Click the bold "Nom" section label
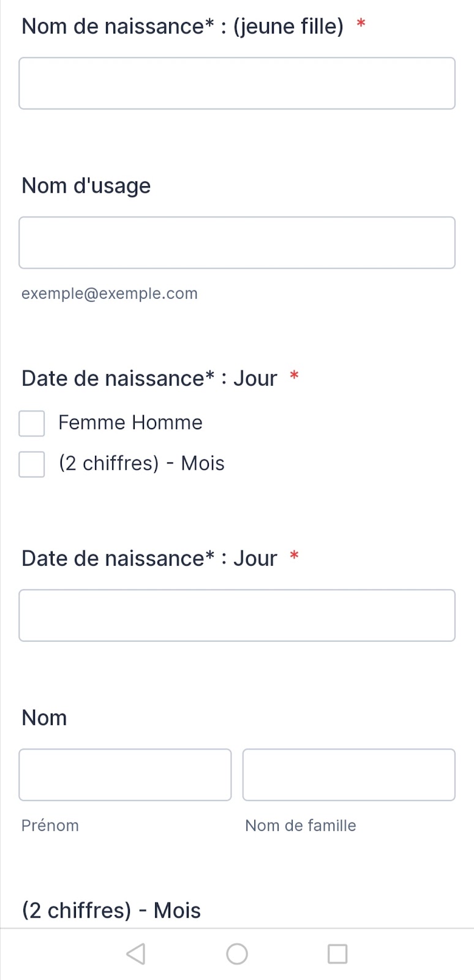This screenshot has height=980, width=474. [44, 718]
